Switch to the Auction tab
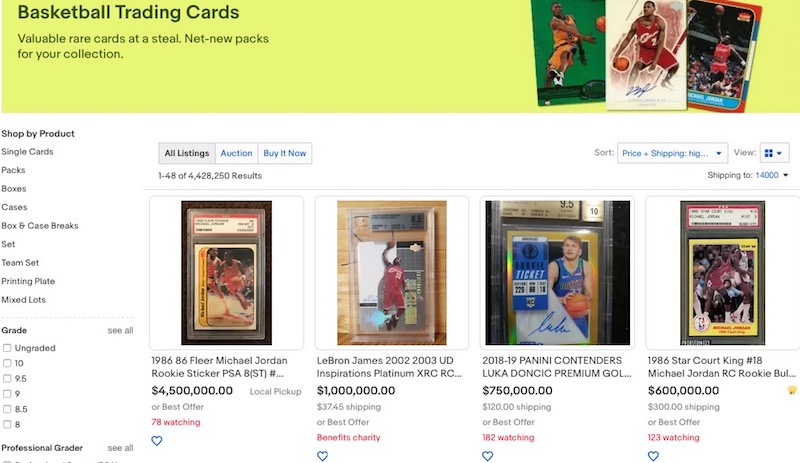 236,153
